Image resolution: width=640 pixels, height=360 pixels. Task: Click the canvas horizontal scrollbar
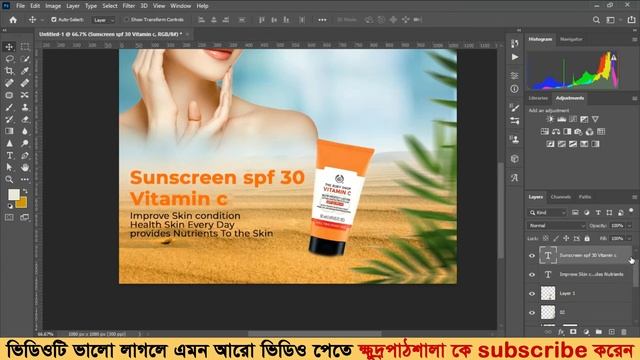[314, 334]
